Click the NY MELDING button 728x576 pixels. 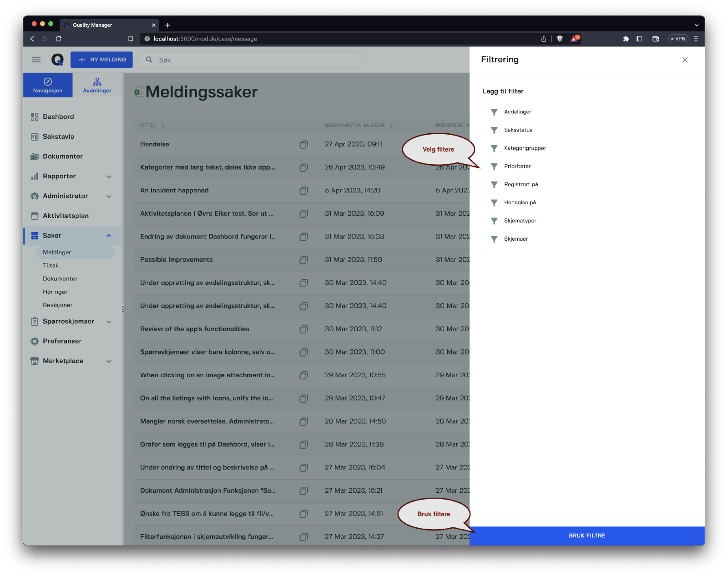(x=101, y=60)
